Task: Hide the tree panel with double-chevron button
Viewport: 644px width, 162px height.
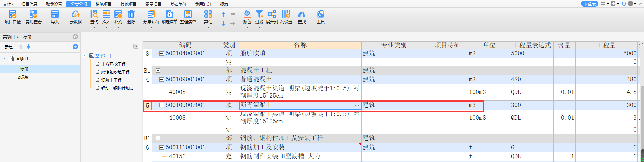Action: click(136, 46)
